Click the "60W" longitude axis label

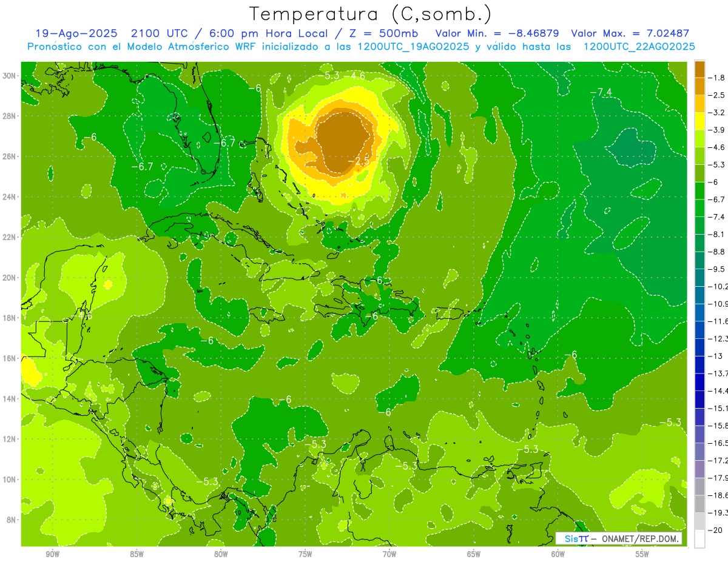(558, 554)
